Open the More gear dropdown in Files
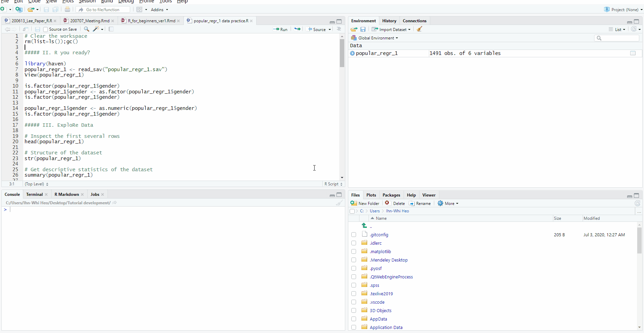This screenshot has width=644, height=333. coord(448,204)
